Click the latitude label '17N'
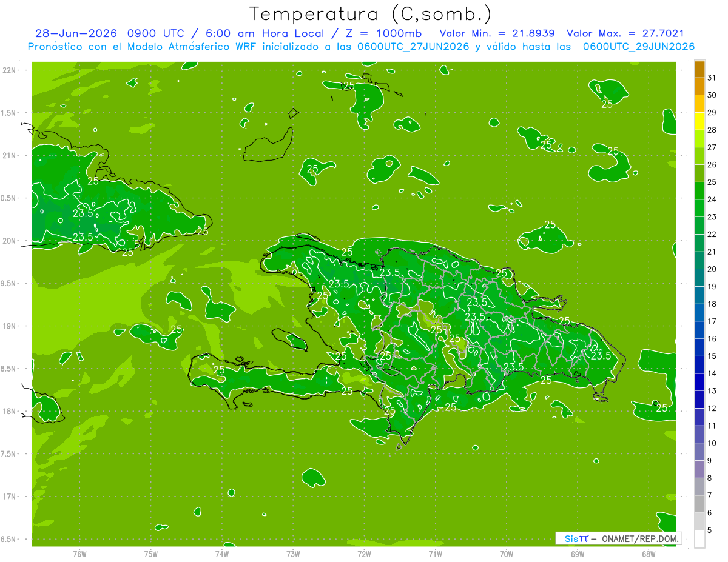This screenshot has height=562, width=728. [x=9, y=497]
